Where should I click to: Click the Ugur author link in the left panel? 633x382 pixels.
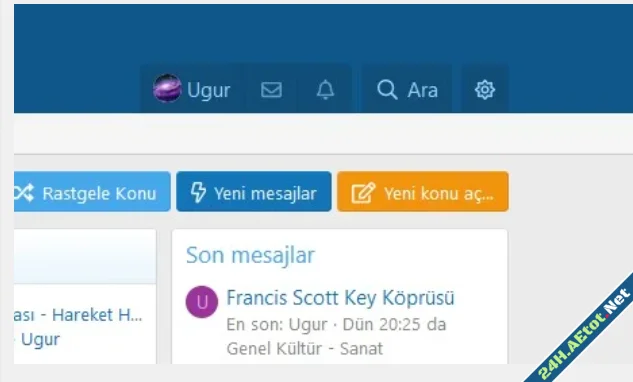[40, 340]
